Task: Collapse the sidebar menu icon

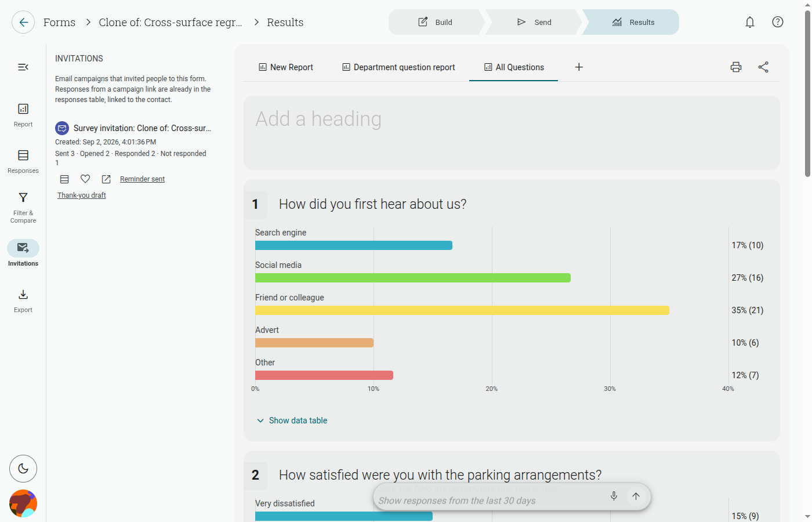Action: click(23, 67)
